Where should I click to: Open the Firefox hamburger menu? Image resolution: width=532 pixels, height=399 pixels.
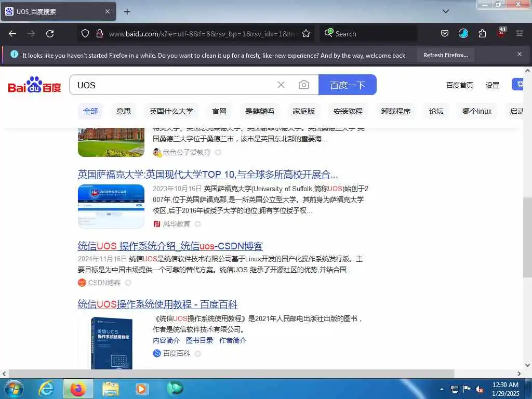(520, 33)
